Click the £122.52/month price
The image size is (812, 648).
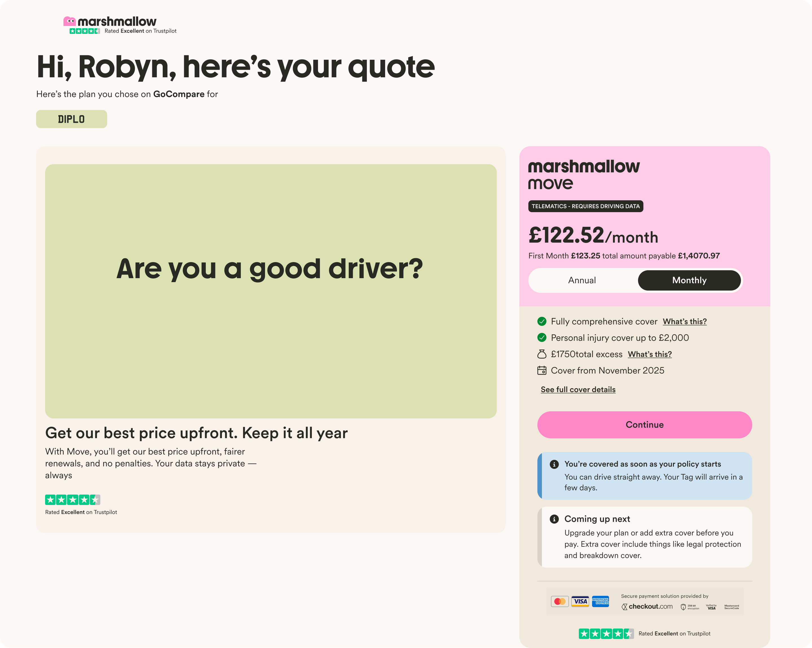(x=593, y=236)
